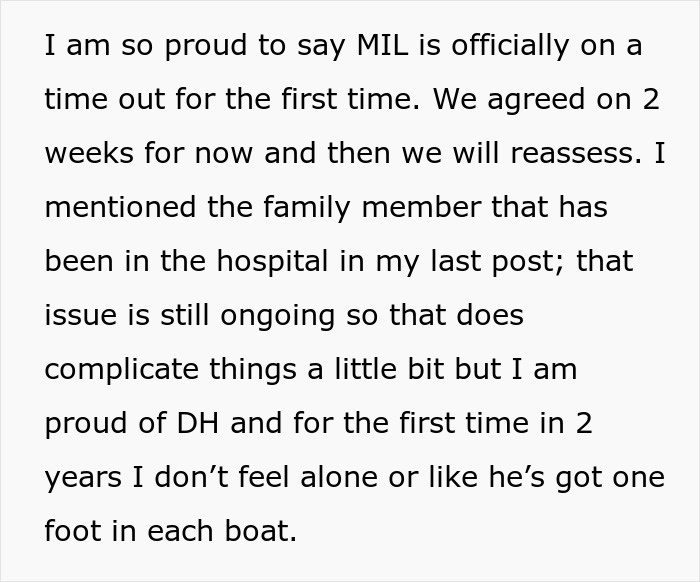
Task: Click the word "issue"
Action: [x=81, y=316]
